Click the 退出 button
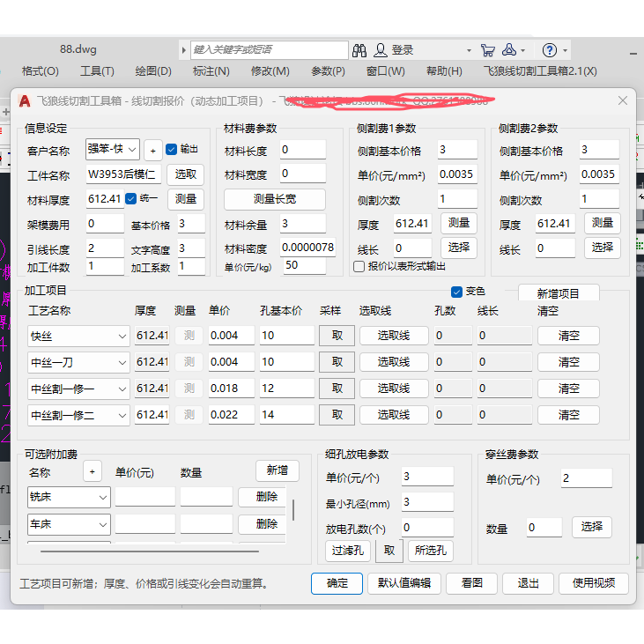Screen dimensions: 644x644 click(528, 583)
